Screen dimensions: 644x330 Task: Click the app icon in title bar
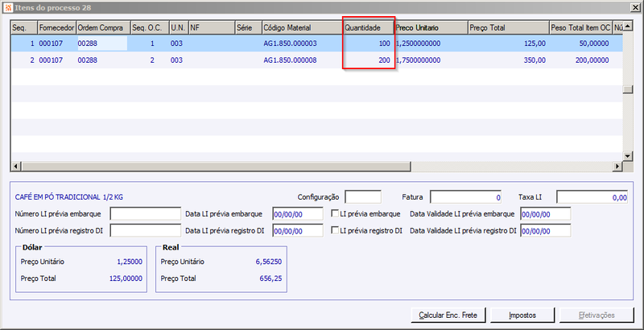click(8, 8)
